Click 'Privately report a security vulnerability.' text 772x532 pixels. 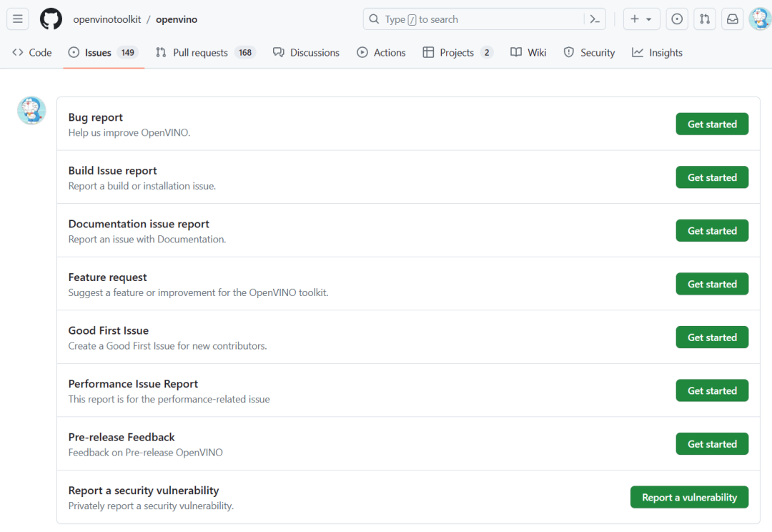click(x=151, y=506)
